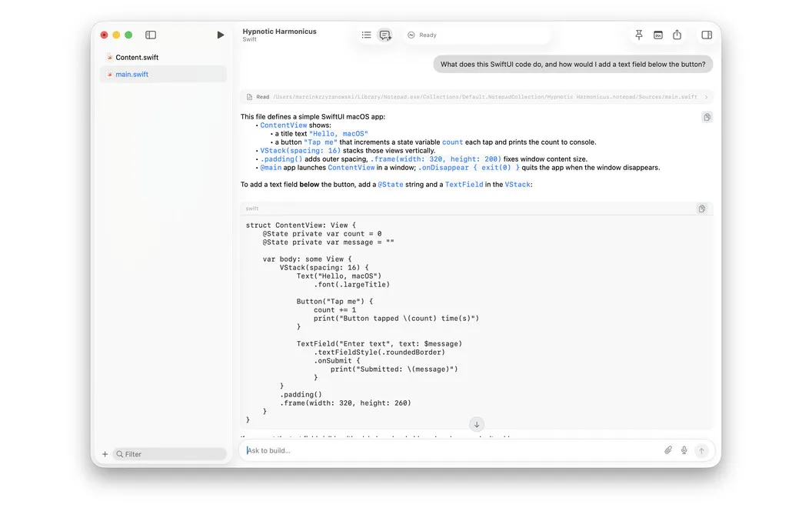Image resolution: width=812 pixels, height=508 pixels.
Task: Add a new file with plus button
Action: click(105, 454)
